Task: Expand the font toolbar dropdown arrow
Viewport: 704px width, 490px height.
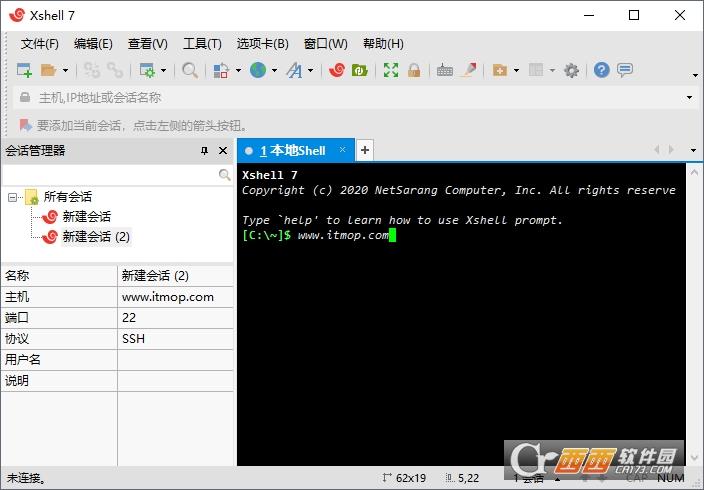Action: (x=311, y=71)
